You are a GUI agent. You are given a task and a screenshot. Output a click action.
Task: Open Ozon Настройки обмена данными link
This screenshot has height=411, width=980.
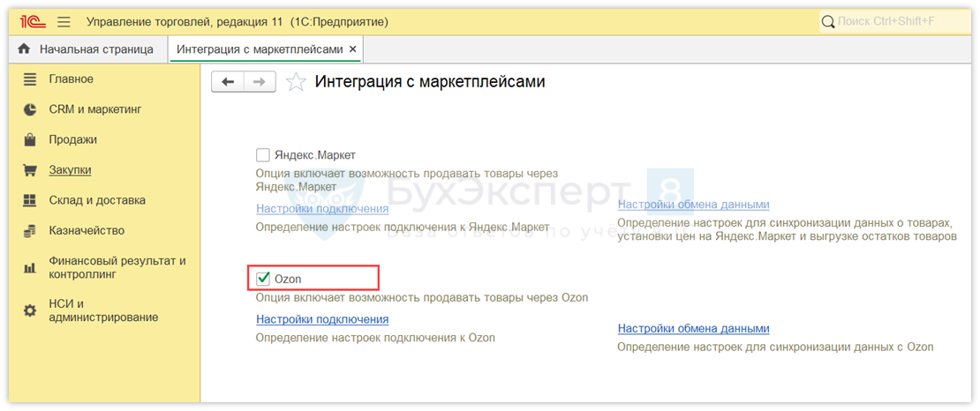click(x=694, y=328)
